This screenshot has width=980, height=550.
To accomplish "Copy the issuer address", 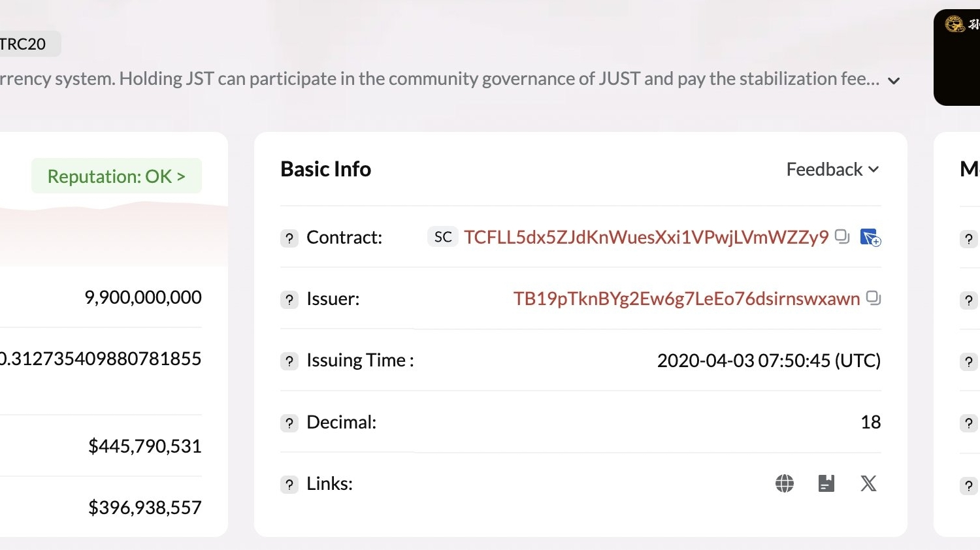I will point(873,298).
